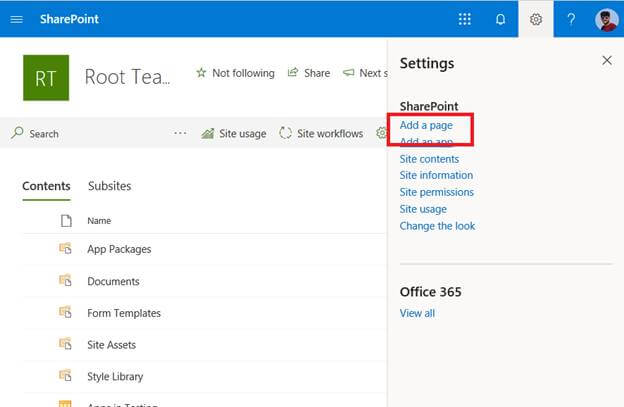This screenshot has height=407, width=624.
Task: Open the Form Templates library
Action: click(124, 314)
